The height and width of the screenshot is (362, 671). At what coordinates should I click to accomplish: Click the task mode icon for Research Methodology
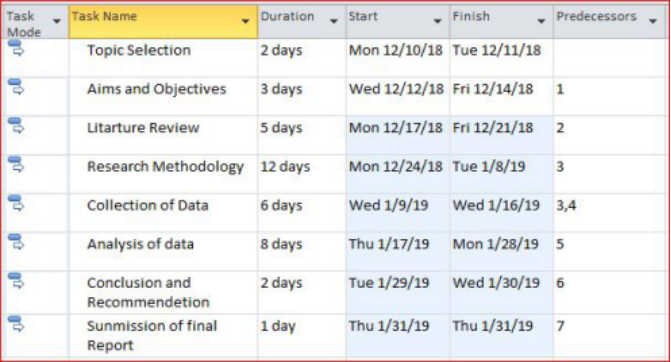click(x=16, y=164)
